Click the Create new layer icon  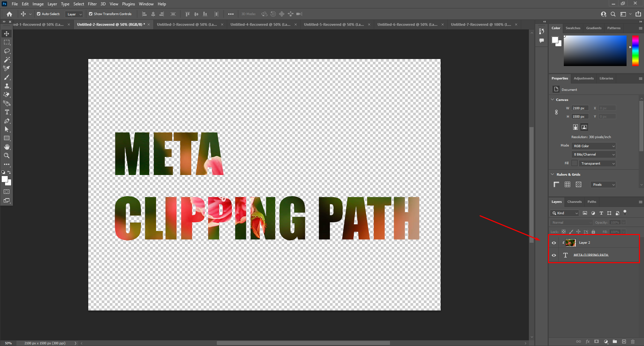point(624,342)
